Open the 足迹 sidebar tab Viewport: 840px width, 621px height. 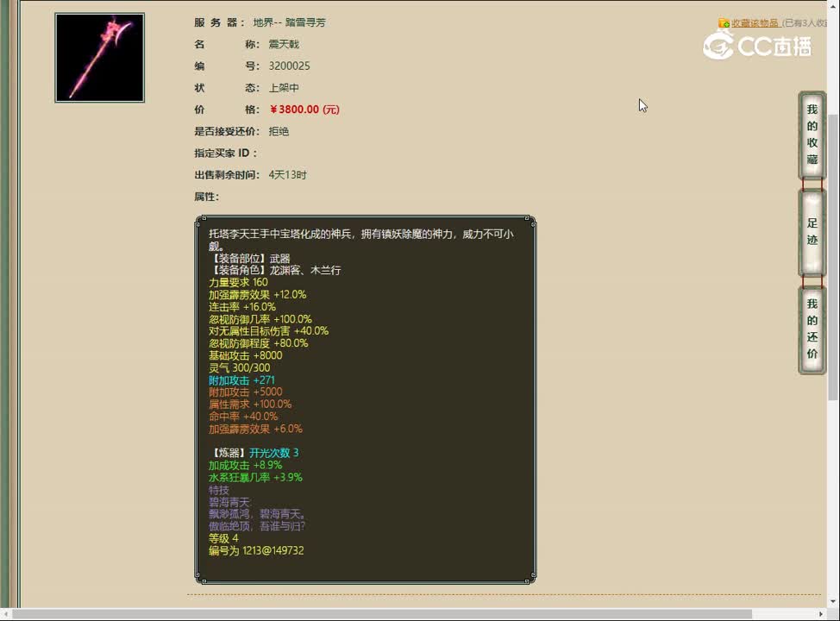tap(812, 233)
